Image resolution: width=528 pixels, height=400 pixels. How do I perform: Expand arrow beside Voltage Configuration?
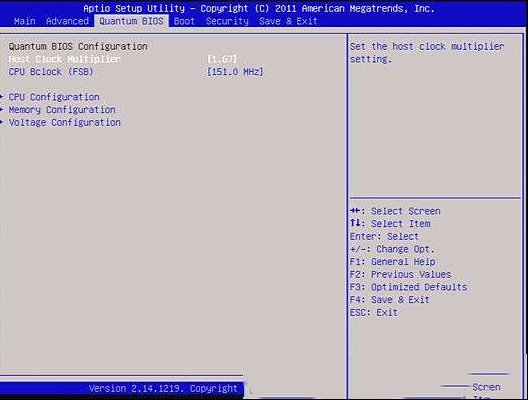click(x=2, y=122)
